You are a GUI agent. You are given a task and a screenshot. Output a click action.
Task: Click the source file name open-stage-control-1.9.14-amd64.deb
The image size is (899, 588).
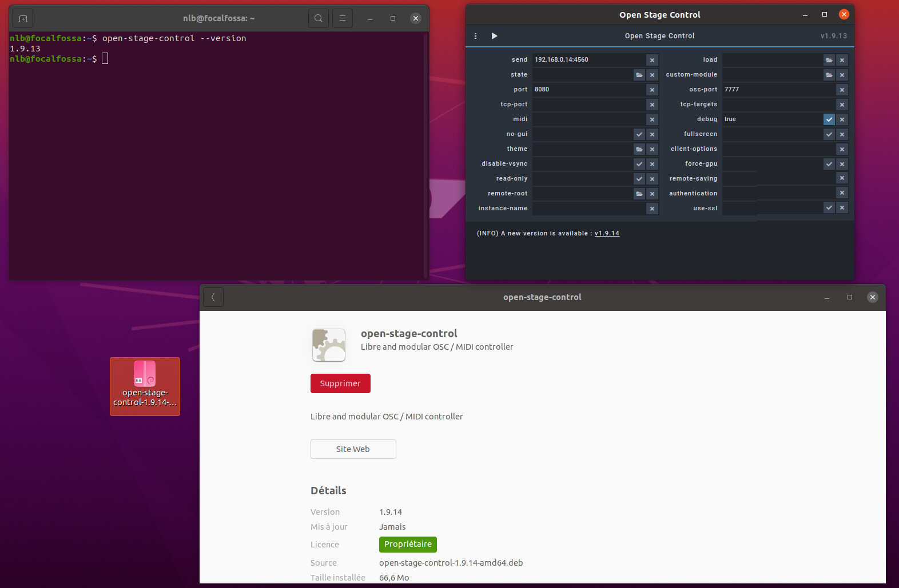451,563
